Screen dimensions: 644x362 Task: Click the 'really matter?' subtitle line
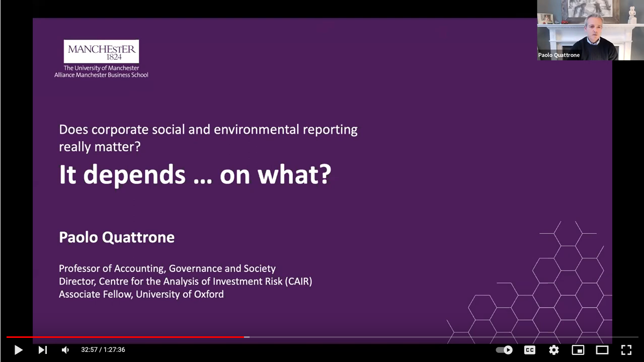point(100,147)
